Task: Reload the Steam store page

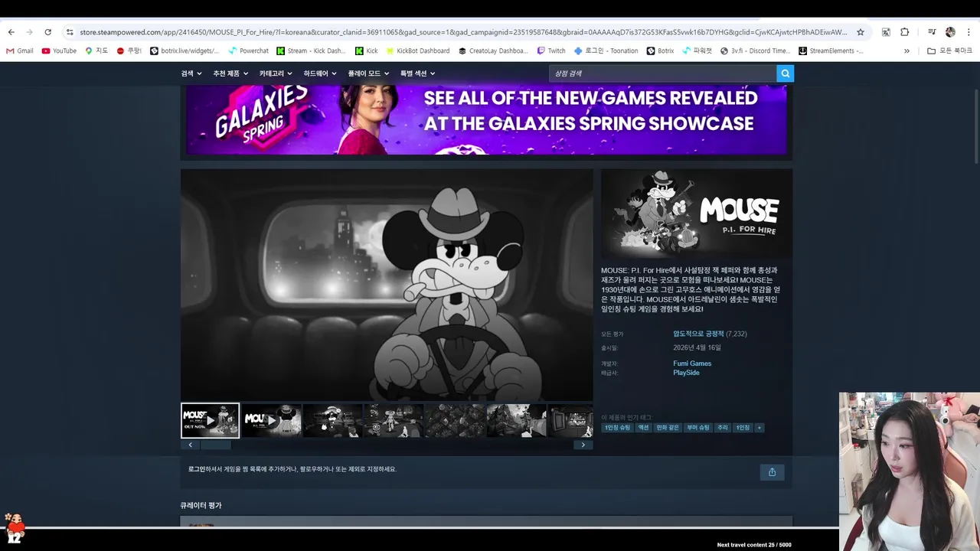Action: point(47,32)
